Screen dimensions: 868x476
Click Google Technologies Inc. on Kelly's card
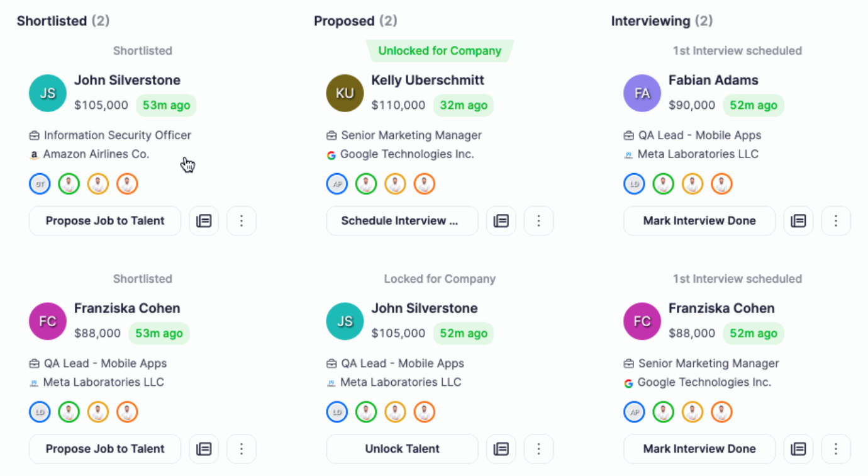tap(406, 154)
